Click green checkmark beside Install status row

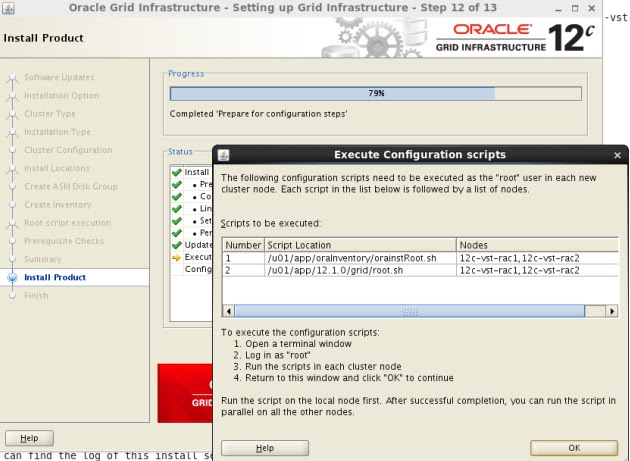pyautogui.click(x=177, y=172)
